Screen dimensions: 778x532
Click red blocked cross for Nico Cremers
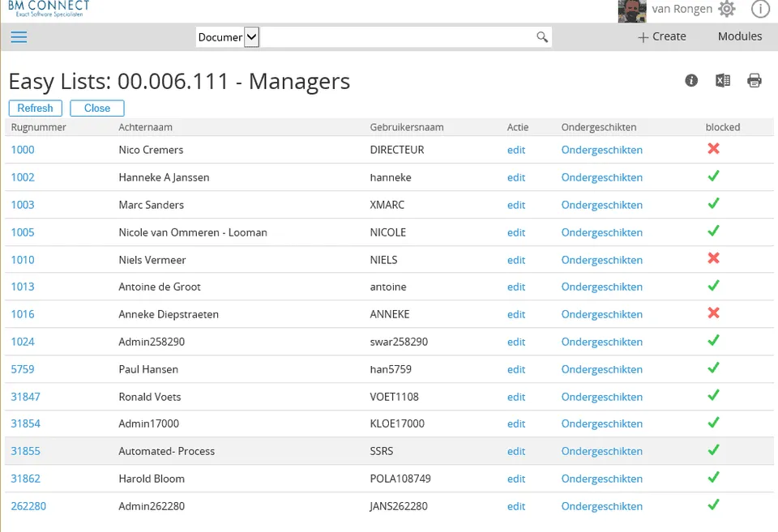click(x=713, y=149)
